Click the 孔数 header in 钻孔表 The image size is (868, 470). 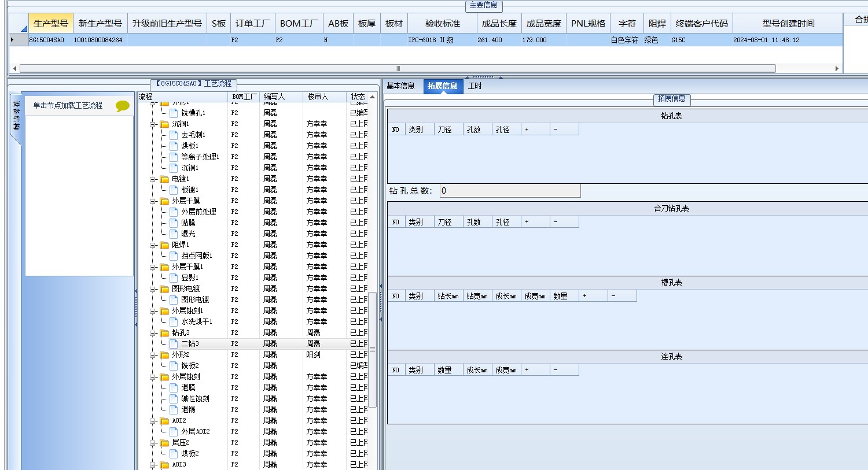[x=477, y=129]
